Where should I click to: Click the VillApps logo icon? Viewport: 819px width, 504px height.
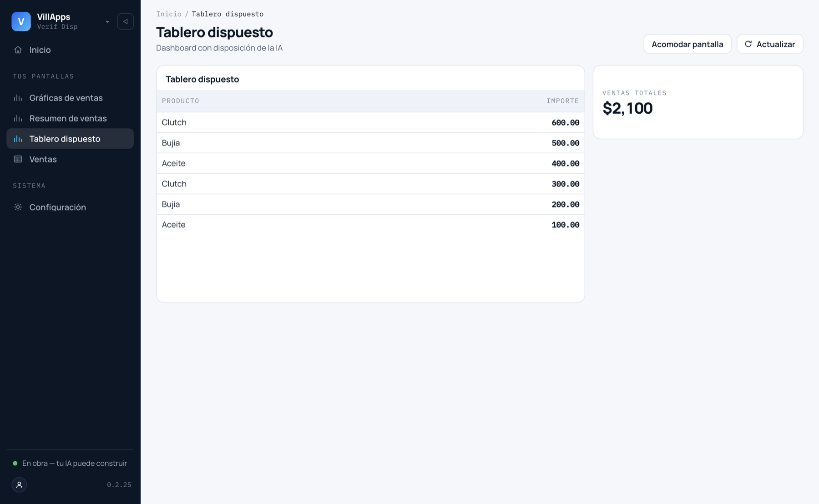pos(21,21)
